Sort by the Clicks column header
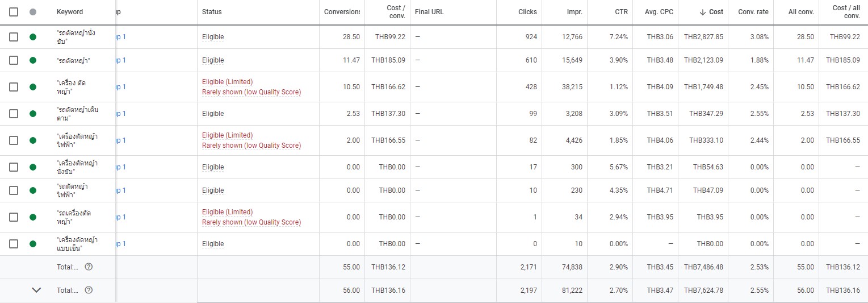This screenshot has height=303, width=868. (x=527, y=12)
